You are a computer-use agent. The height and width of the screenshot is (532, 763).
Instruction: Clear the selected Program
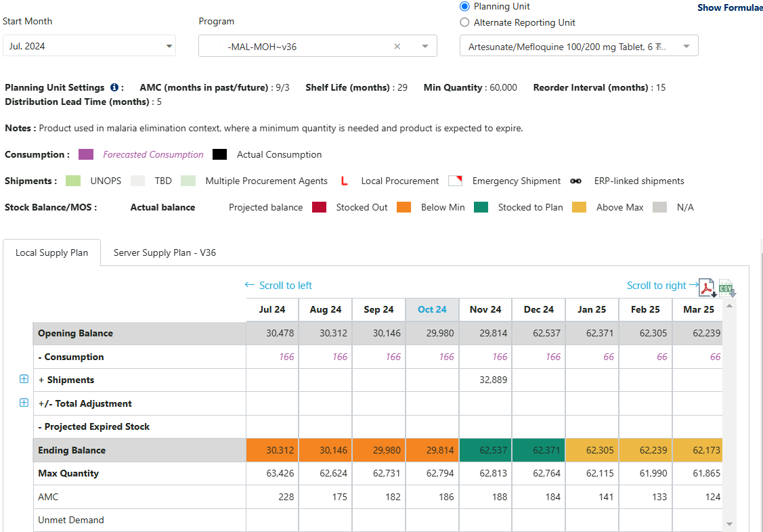coord(397,46)
